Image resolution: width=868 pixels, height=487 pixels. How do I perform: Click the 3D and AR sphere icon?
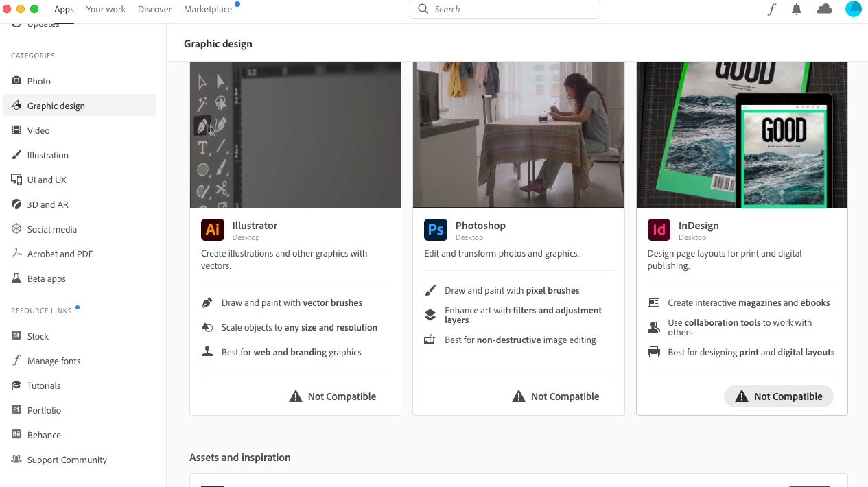(x=16, y=204)
